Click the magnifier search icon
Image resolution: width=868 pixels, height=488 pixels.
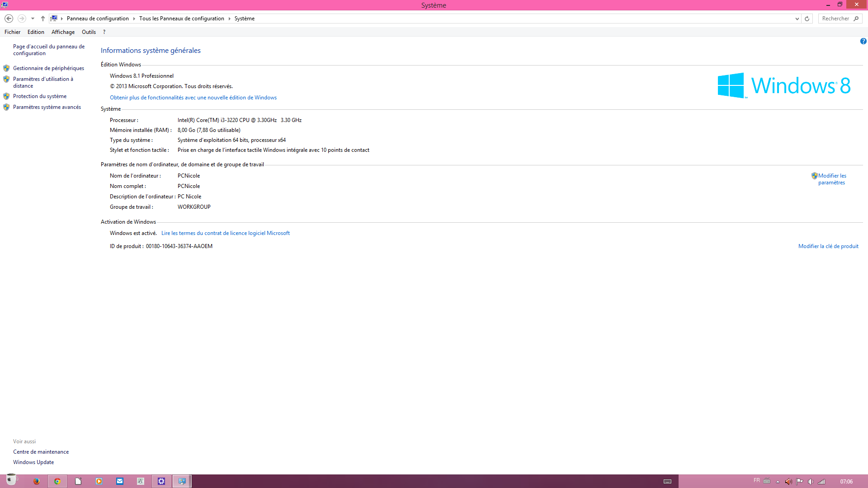coord(856,19)
